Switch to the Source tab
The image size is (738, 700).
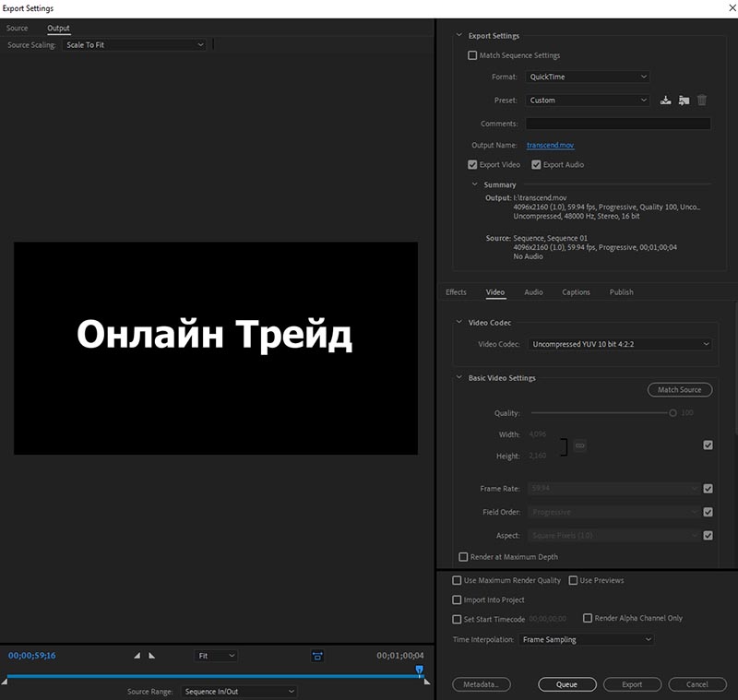[x=18, y=29]
